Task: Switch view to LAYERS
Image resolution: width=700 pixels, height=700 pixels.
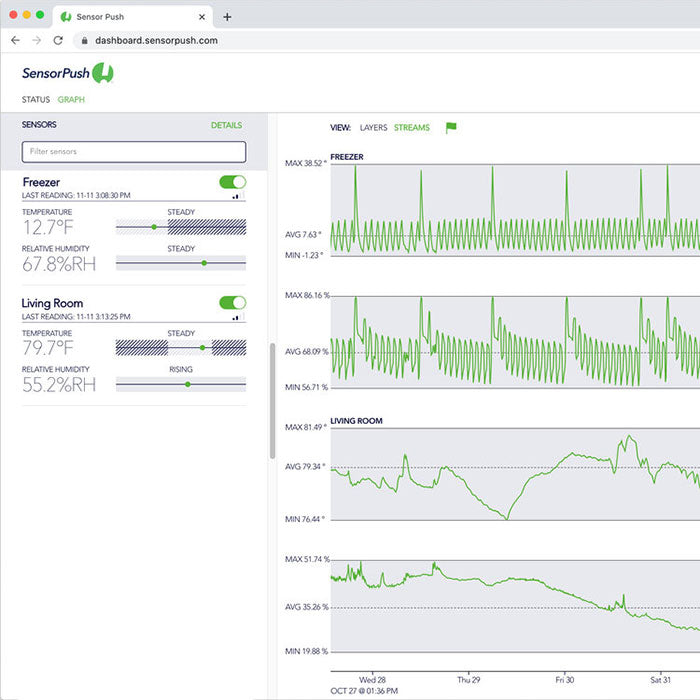Action: tap(373, 128)
